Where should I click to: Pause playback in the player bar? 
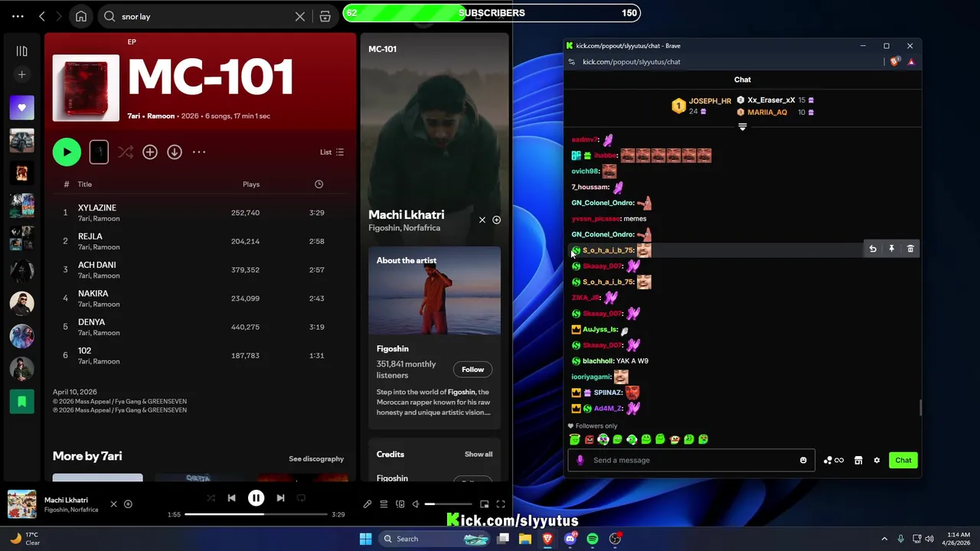point(256,498)
